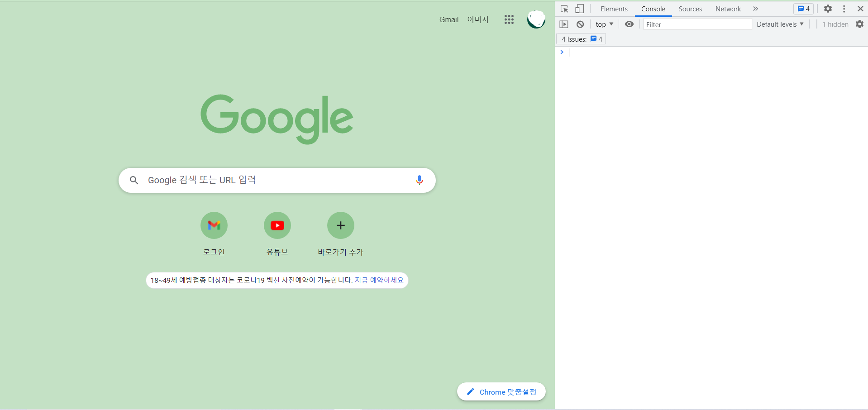The width and height of the screenshot is (868, 410).
Task: Open the top JavaScript context dropdown
Action: [604, 24]
